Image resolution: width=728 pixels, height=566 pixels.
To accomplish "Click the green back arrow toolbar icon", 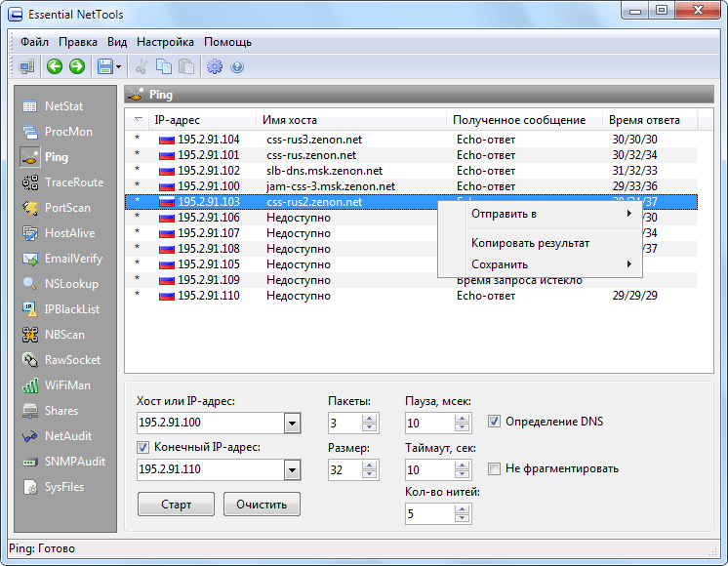I will coord(55,67).
